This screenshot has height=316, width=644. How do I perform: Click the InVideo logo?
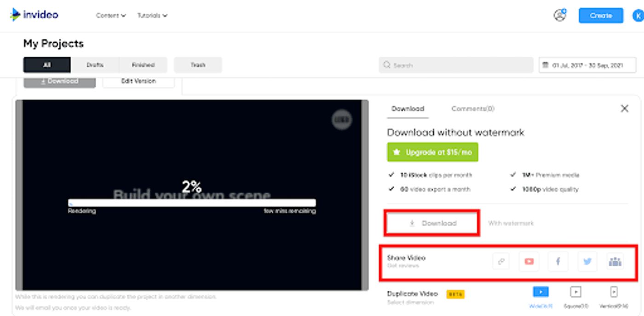click(x=34, y=15)
